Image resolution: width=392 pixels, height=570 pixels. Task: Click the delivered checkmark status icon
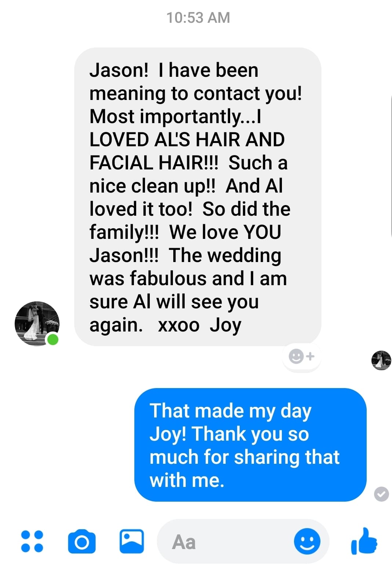[x=381, y=494]
